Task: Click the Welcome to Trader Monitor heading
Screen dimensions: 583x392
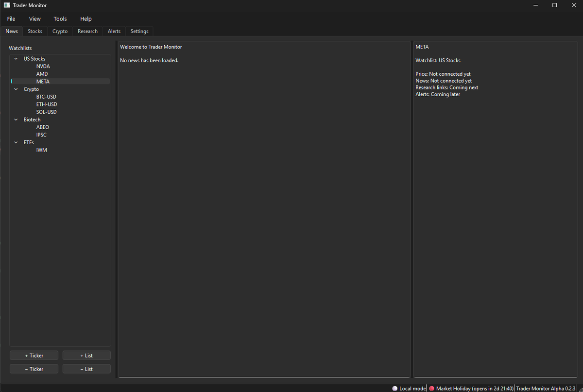Action: (151, 47)
